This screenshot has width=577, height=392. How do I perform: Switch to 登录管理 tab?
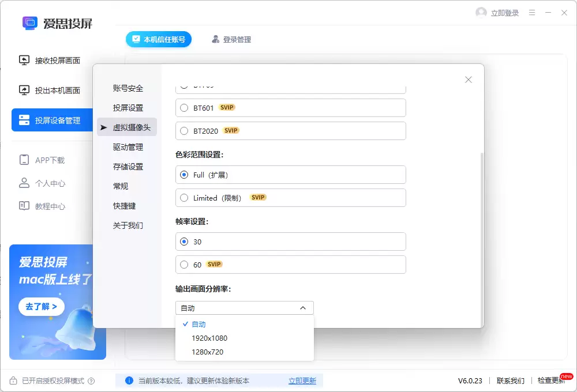tap(231, 39)
